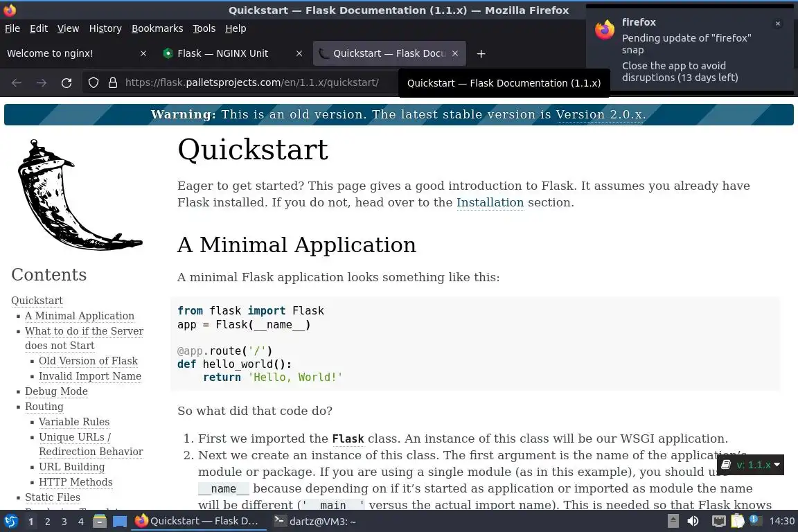
Task: Open the Bookmarks menu
Action: 157,28
